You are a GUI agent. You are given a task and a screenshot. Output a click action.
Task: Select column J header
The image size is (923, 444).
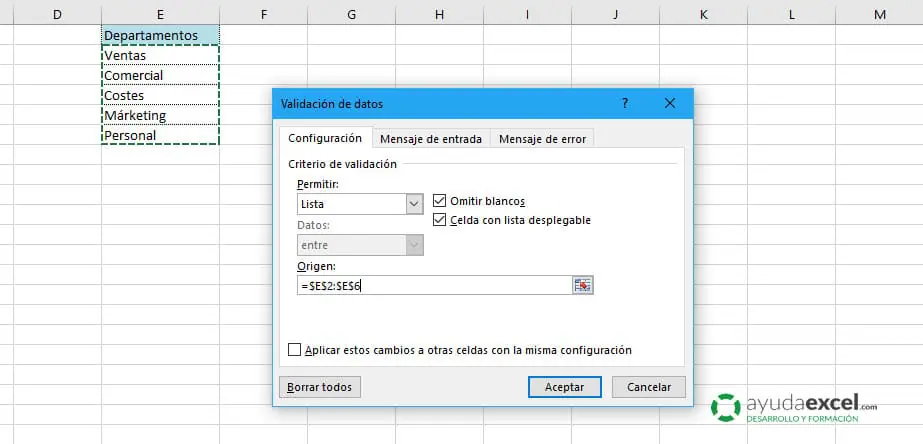[x=615, y=15]
